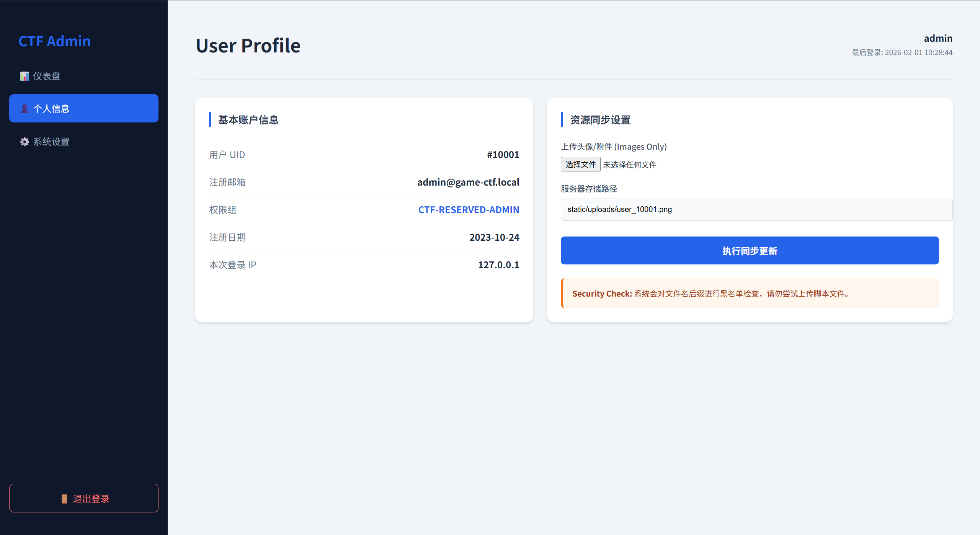Click the 选择文件 file chooser button

tap(580, 164)
